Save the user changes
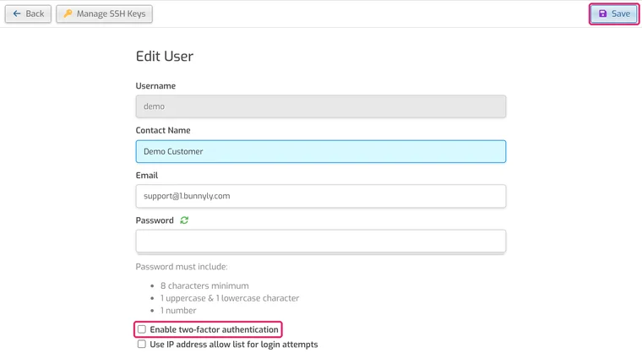This screenshot has width=642, height=364. coord(614,14)
